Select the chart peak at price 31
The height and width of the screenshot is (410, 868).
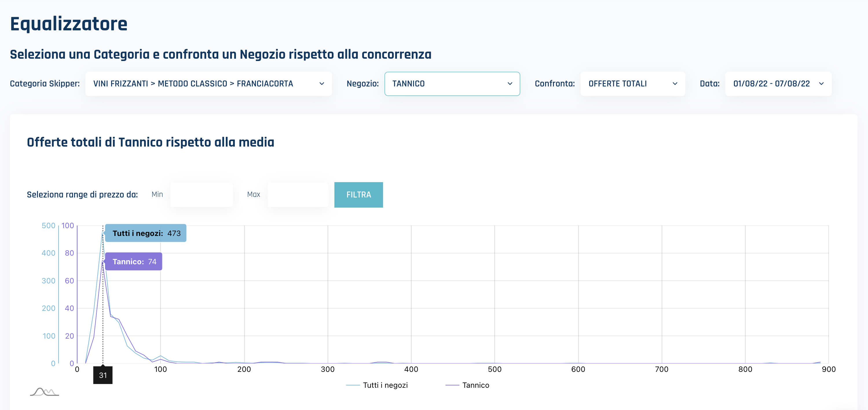[103, 233]
